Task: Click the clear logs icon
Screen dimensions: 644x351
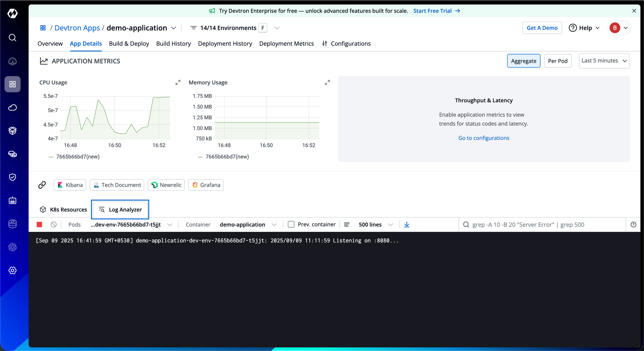Action: tap(54, 225)
